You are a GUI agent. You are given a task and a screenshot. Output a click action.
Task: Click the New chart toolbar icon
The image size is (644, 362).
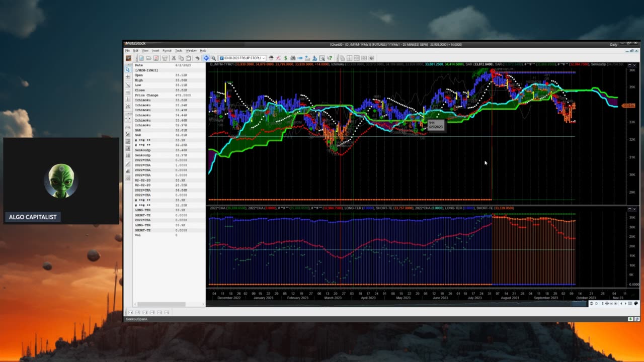tap(141, 58)
